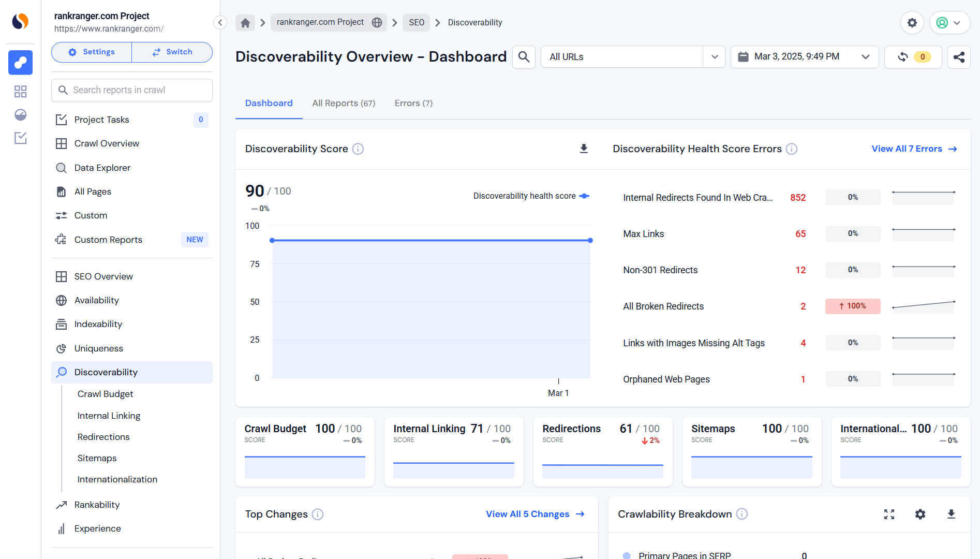Go to home via breadcrumb house icon

(245, 23)
